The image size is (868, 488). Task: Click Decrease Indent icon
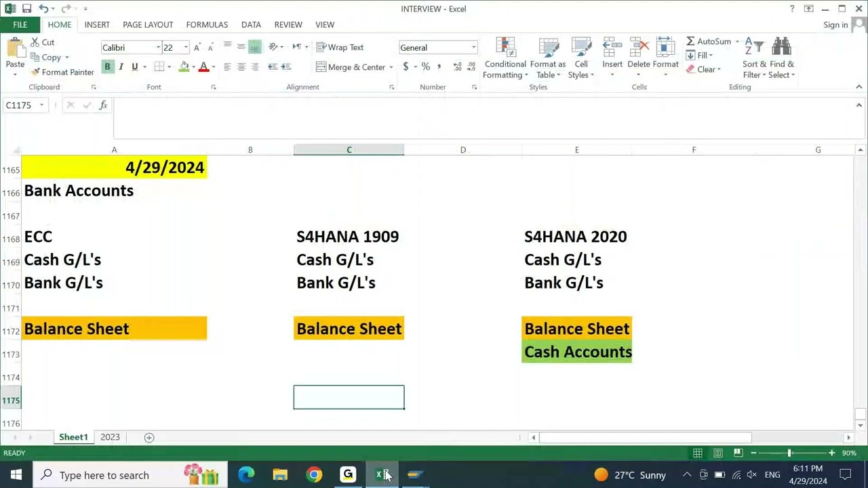[x=273, y=66]
